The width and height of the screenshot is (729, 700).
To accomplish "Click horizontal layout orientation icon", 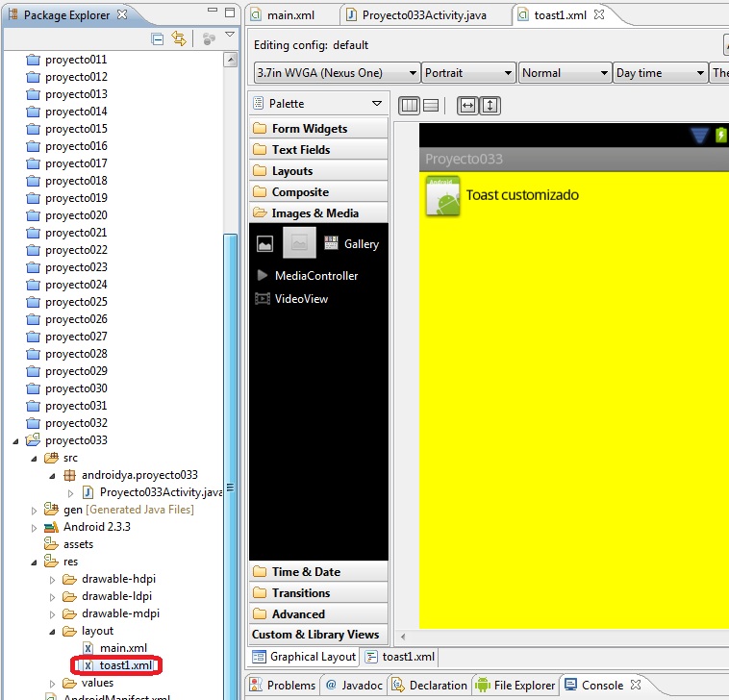I will point(409,106).
